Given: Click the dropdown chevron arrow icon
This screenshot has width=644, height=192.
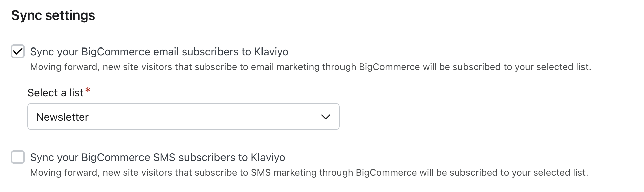Looking at the screenshot, I should 325,117.
